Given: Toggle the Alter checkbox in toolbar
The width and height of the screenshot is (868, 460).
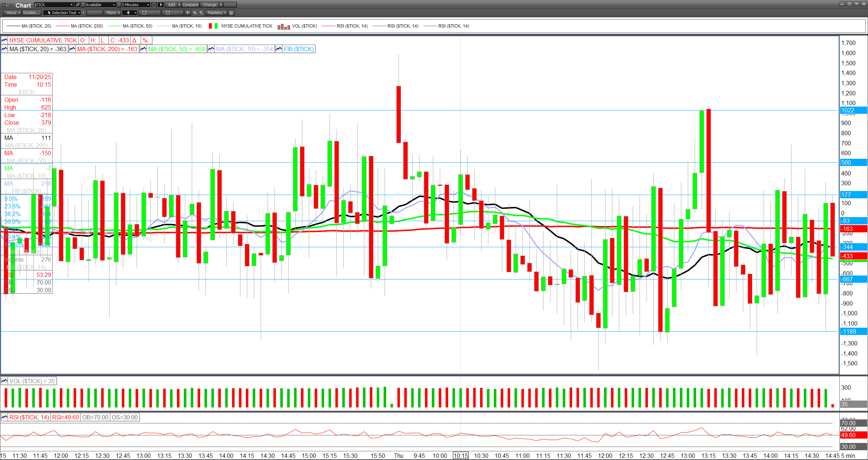Looking at the screenshot, I should pos(168,13).
